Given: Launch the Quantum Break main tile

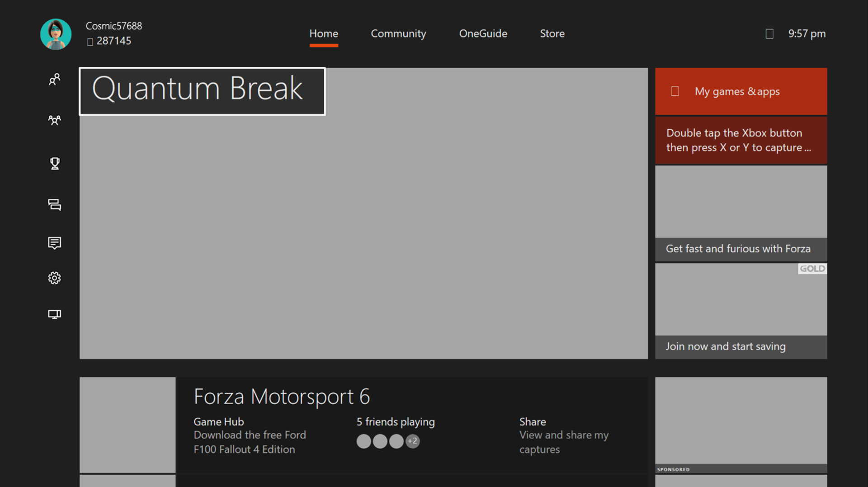Looking at the screenshot, I should tap(363, 213).
